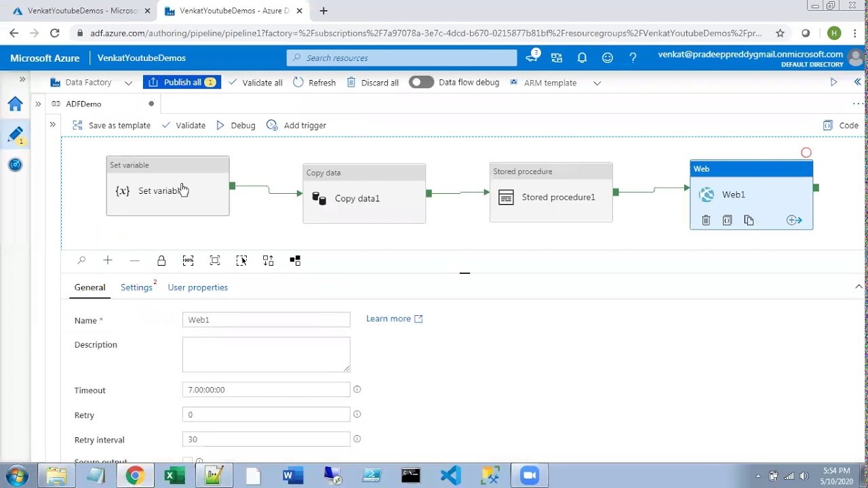Select the Set variable activity
868x488 pixels.
click(x=167, y=186)
